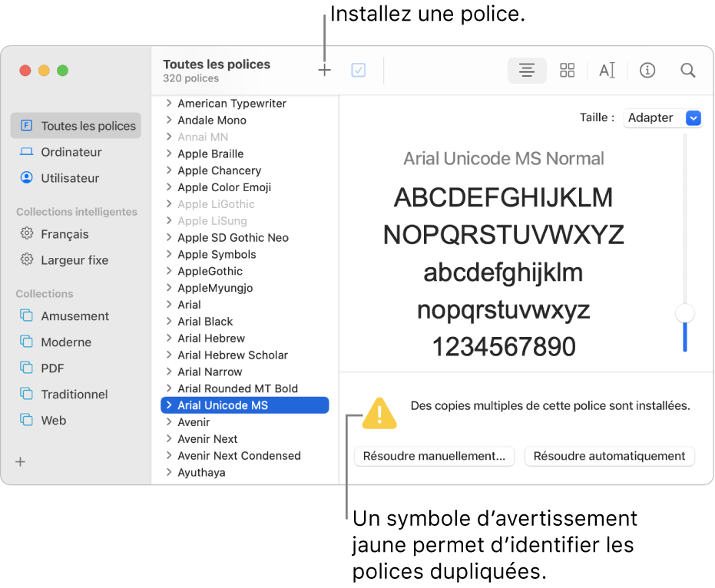This screenshot has height=588, width=715.
Task: Click "Résoudre manuellement..." button
Action: click(x=434, y=456)
